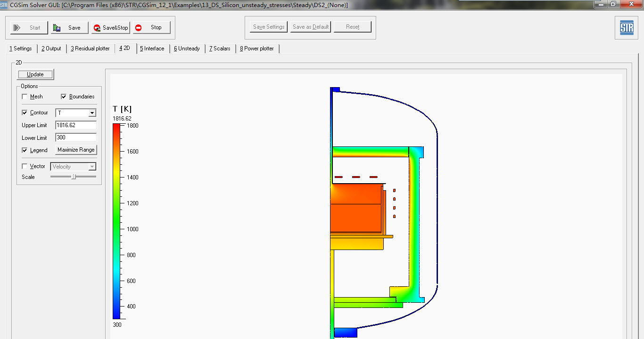644x339 pixels.
Task: Click the Start button with play icon
Action: coord(29,28)
